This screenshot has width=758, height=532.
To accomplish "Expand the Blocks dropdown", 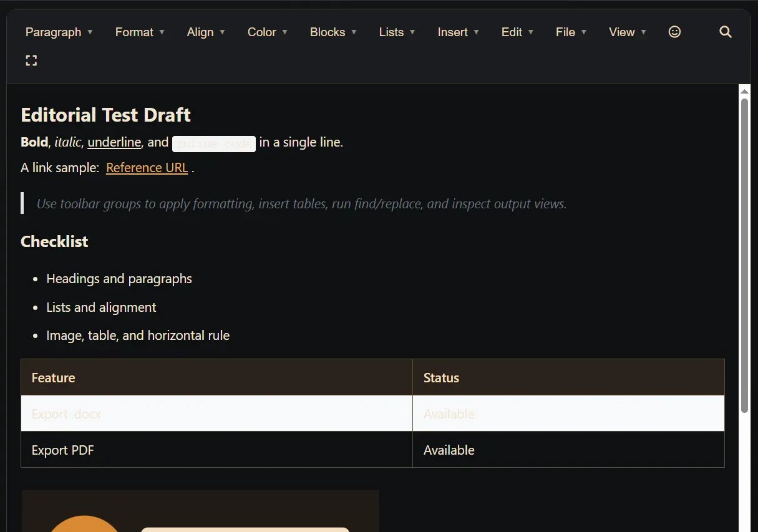I will pyautogui.click(x=333, y=32).
